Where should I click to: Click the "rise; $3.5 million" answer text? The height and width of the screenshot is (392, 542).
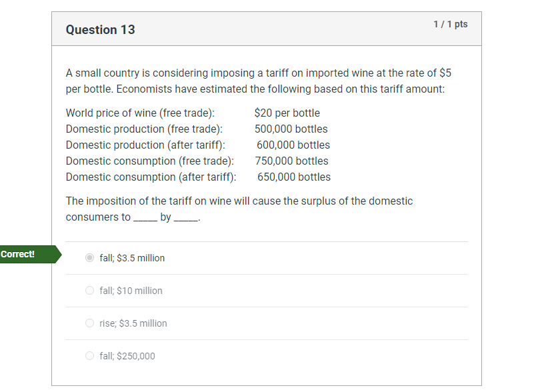click(x=133, y=323)
